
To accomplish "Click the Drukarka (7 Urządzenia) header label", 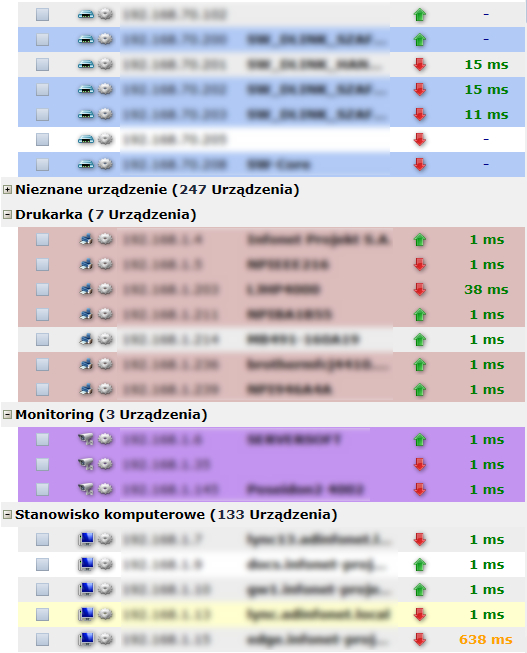I will (106, 214).
